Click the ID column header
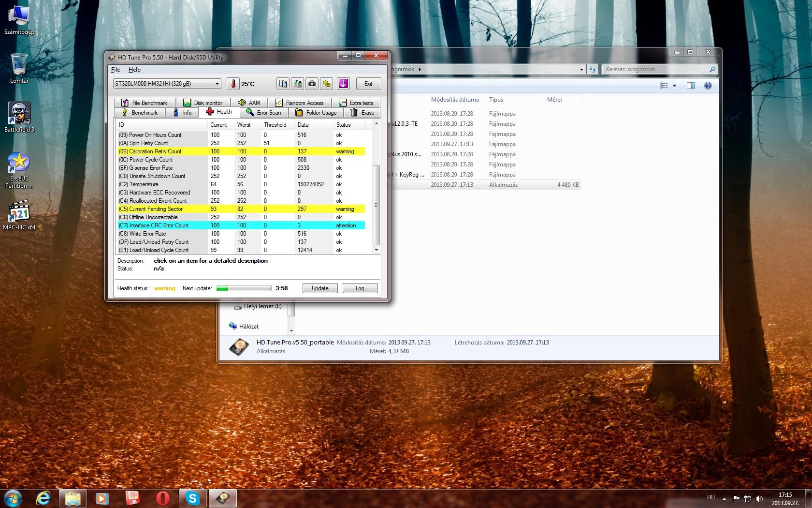The width and height of the screenshot is (812, 508). point(162,125)
